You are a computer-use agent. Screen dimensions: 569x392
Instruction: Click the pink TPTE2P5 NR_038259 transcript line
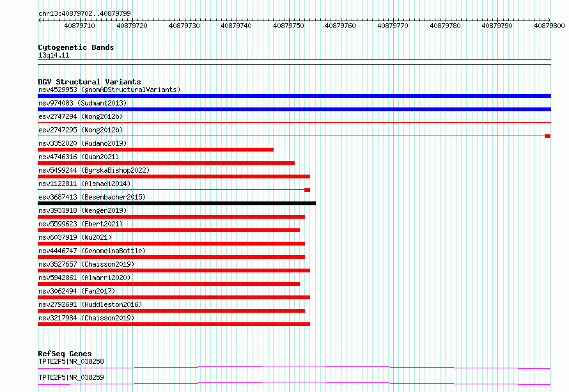294,383
